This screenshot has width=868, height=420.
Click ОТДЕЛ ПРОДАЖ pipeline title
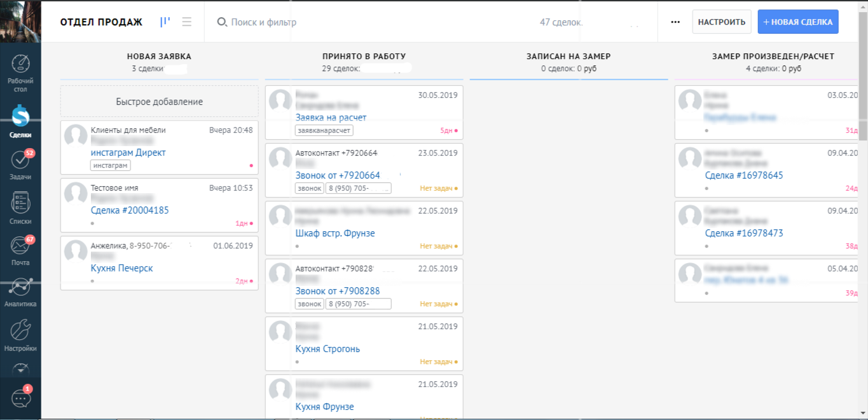click(x=102, y=22)
